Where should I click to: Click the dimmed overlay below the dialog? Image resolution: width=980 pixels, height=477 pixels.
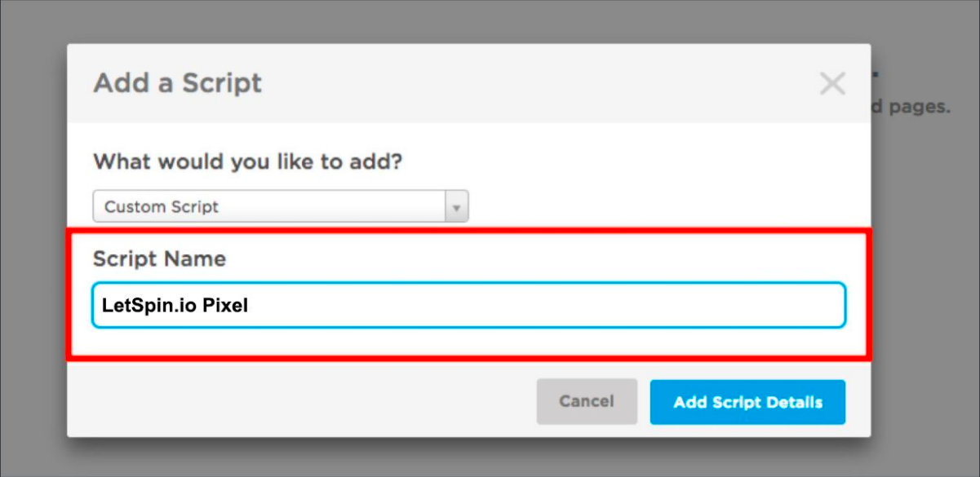tap(490, 458)
